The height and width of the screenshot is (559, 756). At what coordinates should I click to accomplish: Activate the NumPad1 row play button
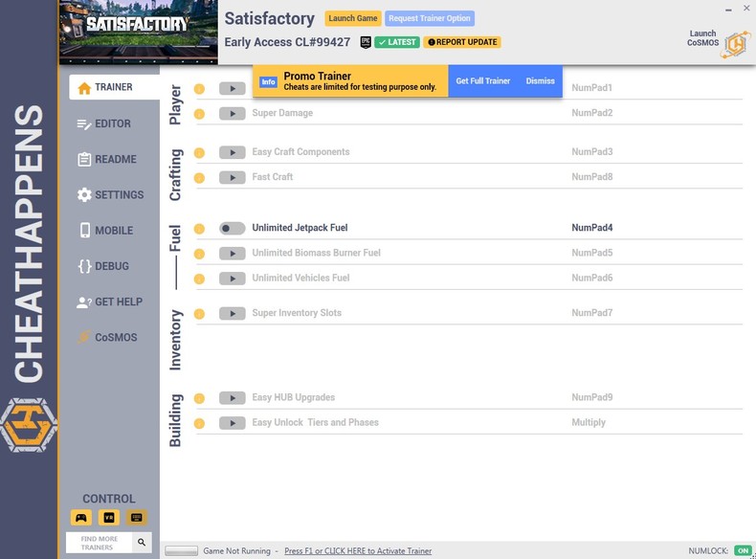pos(232,88)
